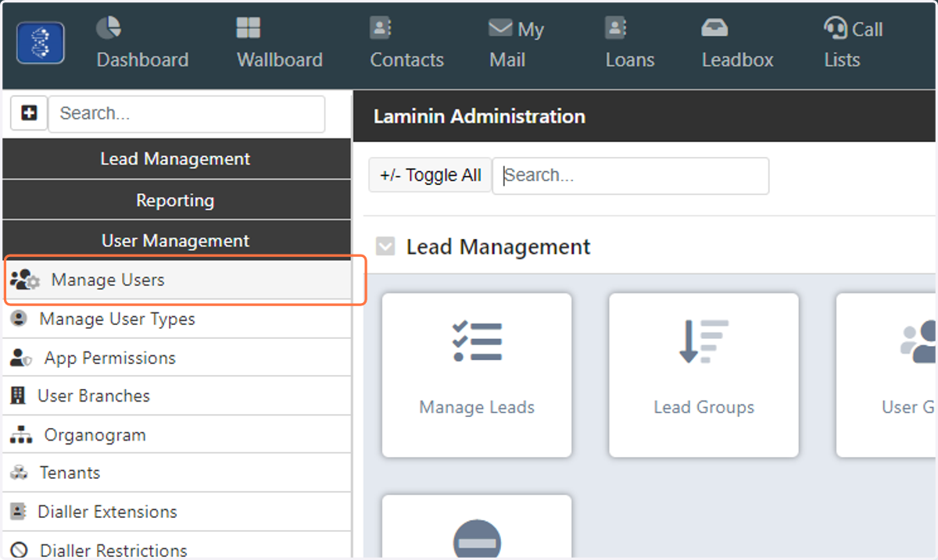Screen dimensions: 938x560
Task: Open the Lead Groups card
Action: (703, 375)
